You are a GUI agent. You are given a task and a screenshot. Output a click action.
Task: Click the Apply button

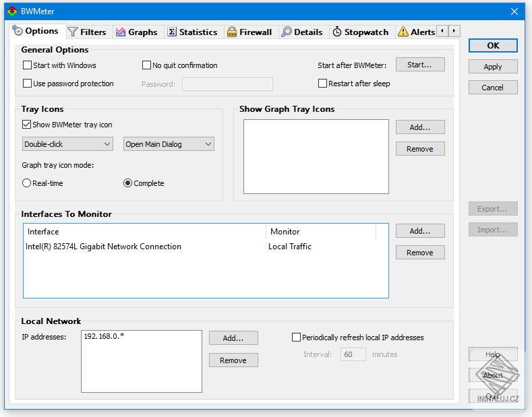pos(493,67)
